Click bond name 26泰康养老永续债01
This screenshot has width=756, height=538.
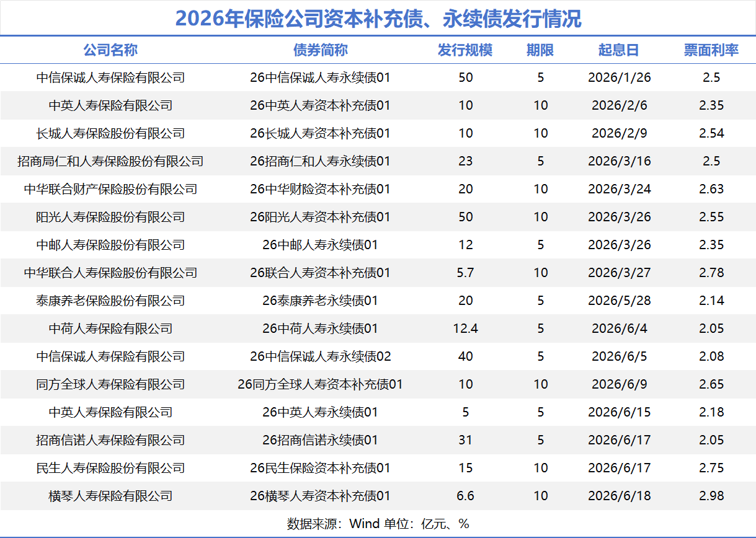pyautogui.click(x=320, y=301)
